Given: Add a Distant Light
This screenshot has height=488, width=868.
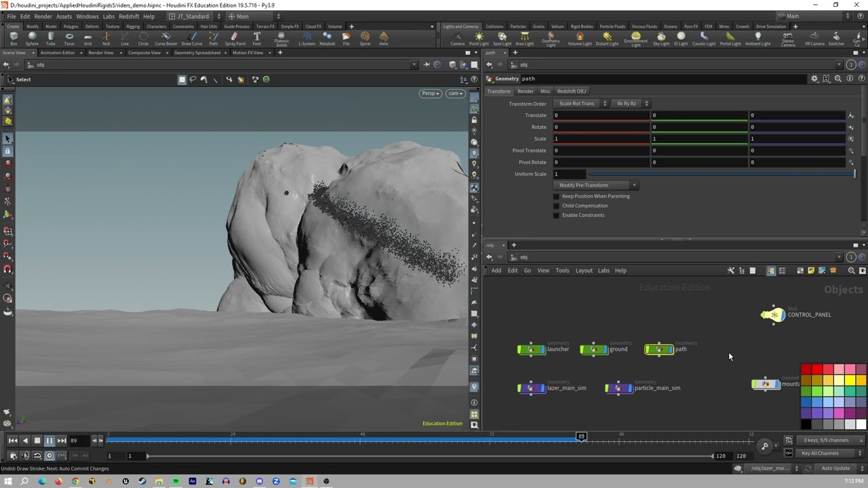Looking at the screenshot, I should [607, 39].
